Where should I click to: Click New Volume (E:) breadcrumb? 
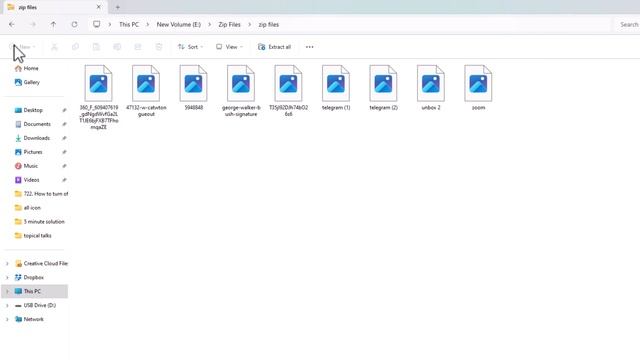click(x=179, y=24)
